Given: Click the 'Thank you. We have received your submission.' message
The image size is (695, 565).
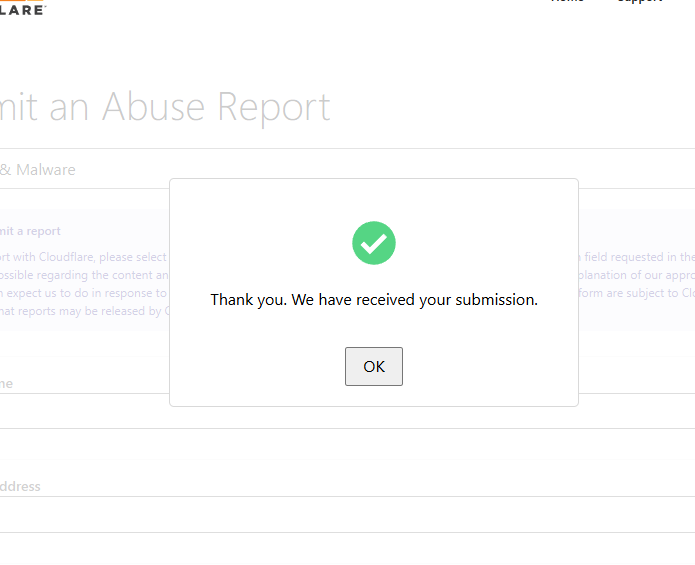Looking at the screenshot, I should tap(374, 300).
